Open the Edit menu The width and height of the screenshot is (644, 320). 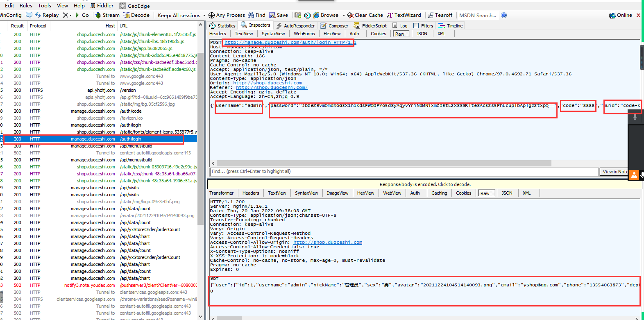pyautogui.click(x=9, y=5)
